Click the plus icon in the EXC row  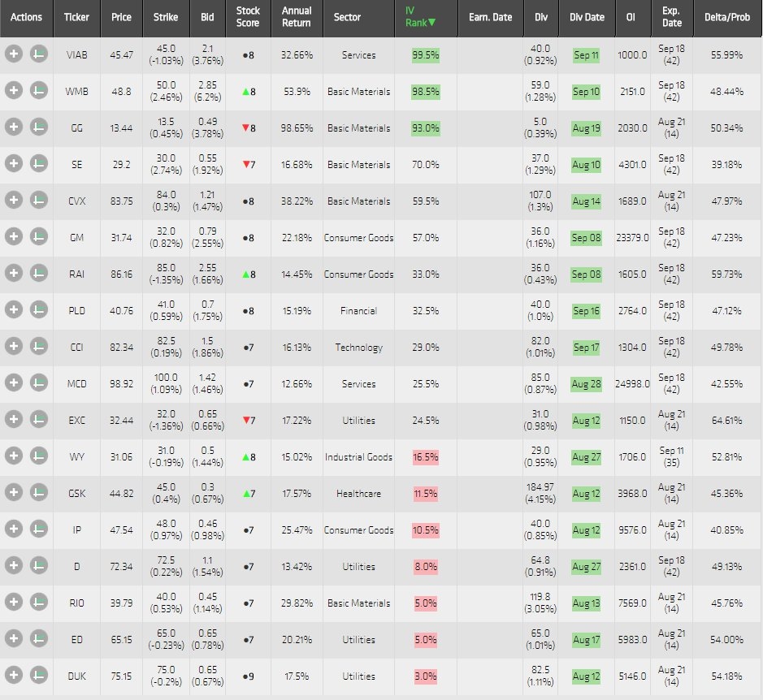[14, 419]
